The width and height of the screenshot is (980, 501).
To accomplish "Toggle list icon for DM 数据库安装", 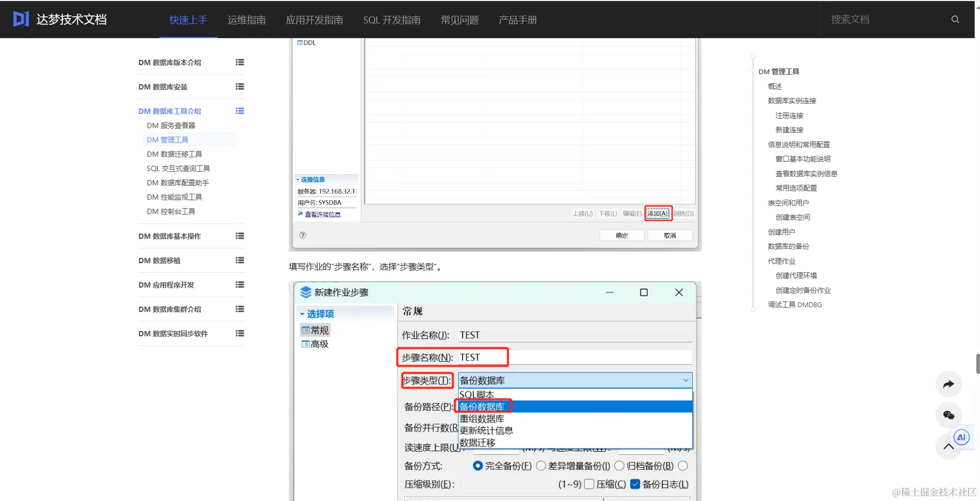I will [x=240, y=86].
